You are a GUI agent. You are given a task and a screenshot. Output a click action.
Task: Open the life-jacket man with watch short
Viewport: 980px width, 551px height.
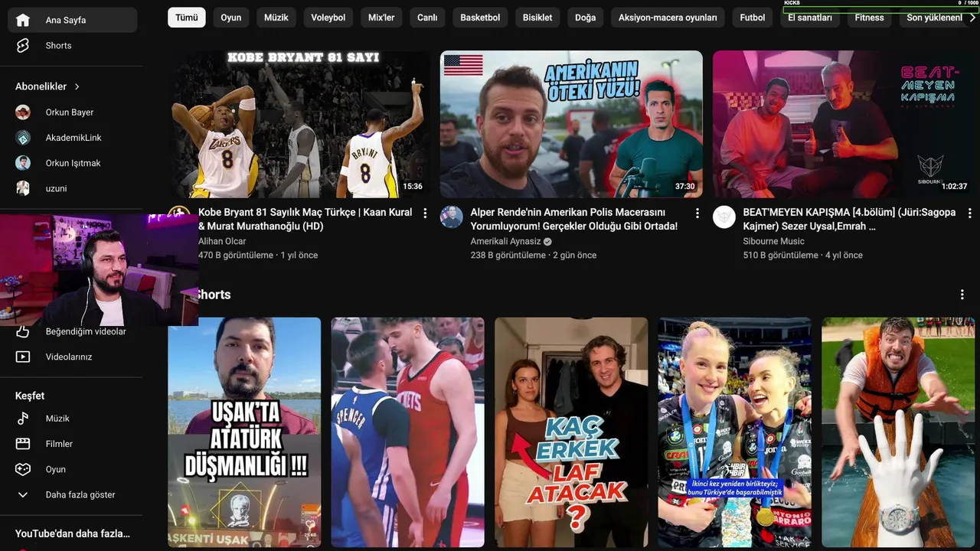click(898, 432)
